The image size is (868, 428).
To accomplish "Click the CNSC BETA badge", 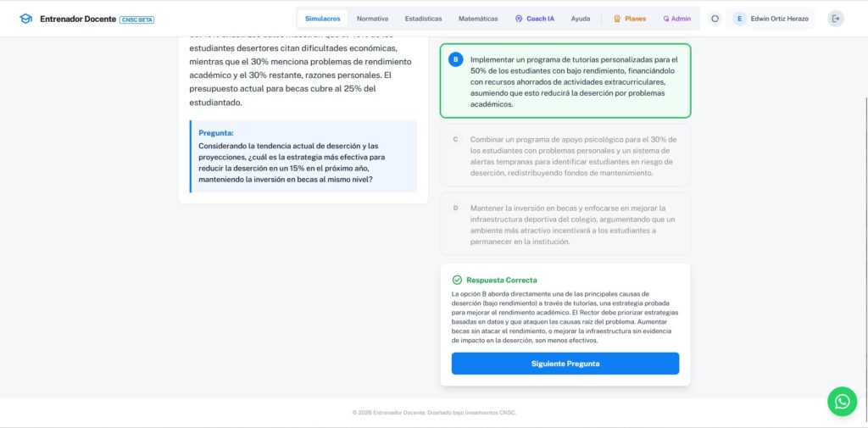I will click(137, 19).
